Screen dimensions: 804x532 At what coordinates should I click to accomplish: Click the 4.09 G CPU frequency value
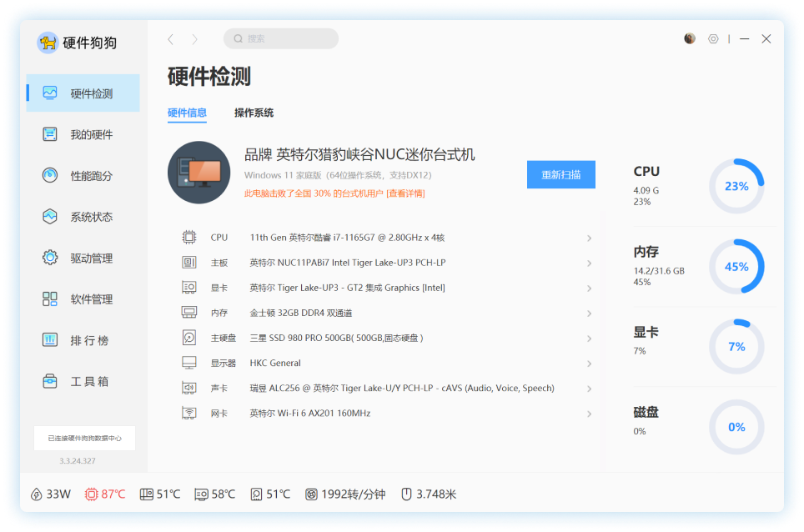coord(646,190)
